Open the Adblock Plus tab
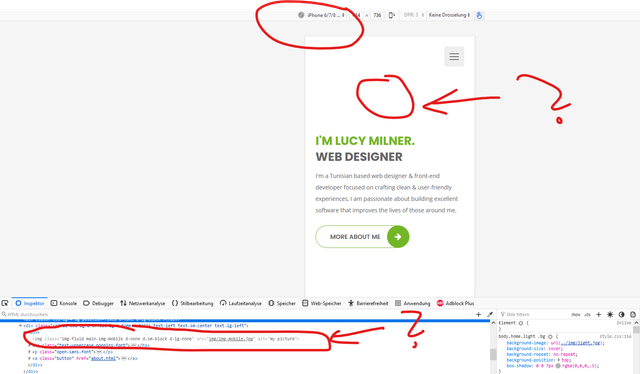Image resolution: width=640 pixels, height=374 pixels. click(455, 303)
